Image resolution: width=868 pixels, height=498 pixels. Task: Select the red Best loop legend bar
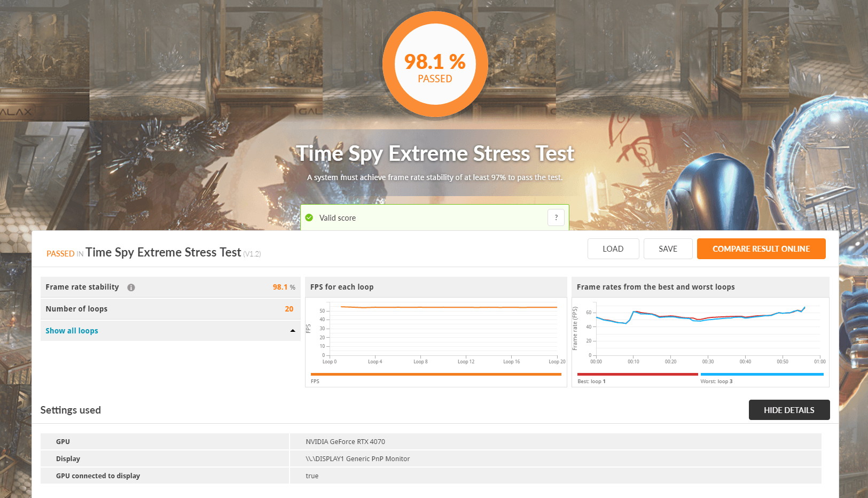(x=638, y=374)
